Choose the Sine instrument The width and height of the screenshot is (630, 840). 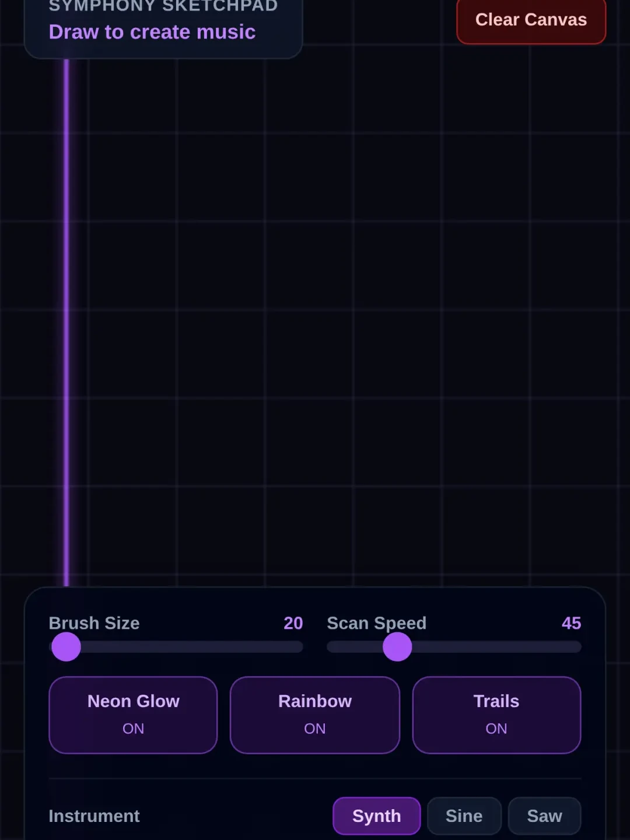pyautogui.click(x=464, y=815)
